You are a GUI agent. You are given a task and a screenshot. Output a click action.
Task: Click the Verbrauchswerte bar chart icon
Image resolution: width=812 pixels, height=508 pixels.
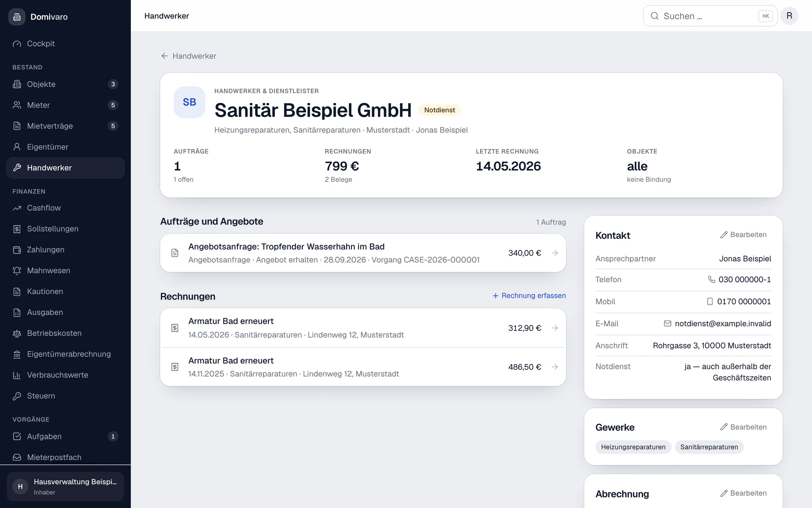pos(17,375)
